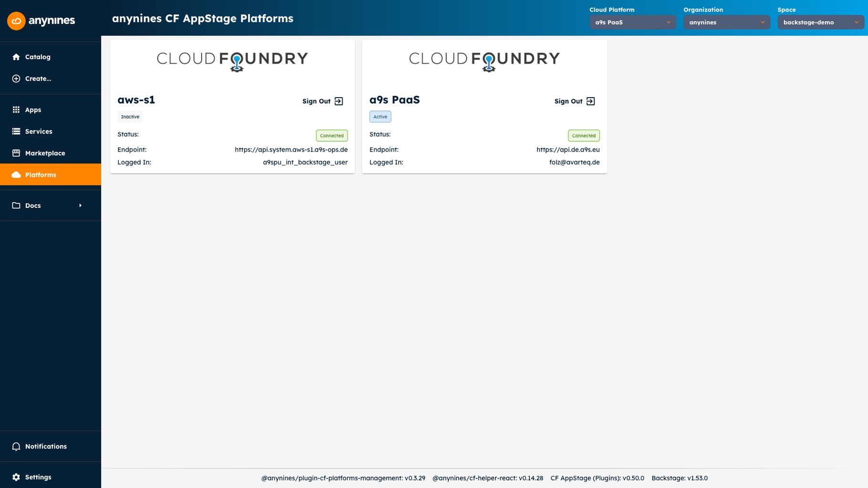The image size is (868, 488).
Task: Click the Create plus-circle icon
Action: (16, 79)
